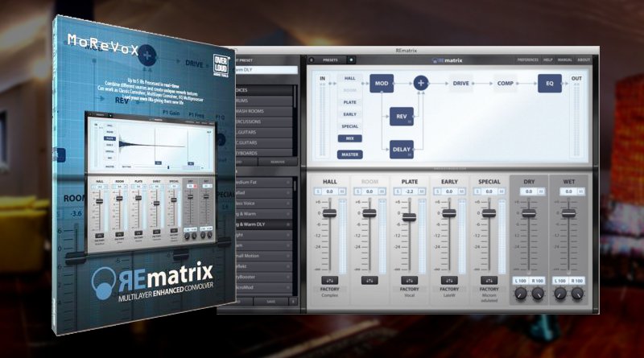Click the WET right pan knob
Viewport: 644px width, 358px height.
pyautogui.click(x=577, y=294)
